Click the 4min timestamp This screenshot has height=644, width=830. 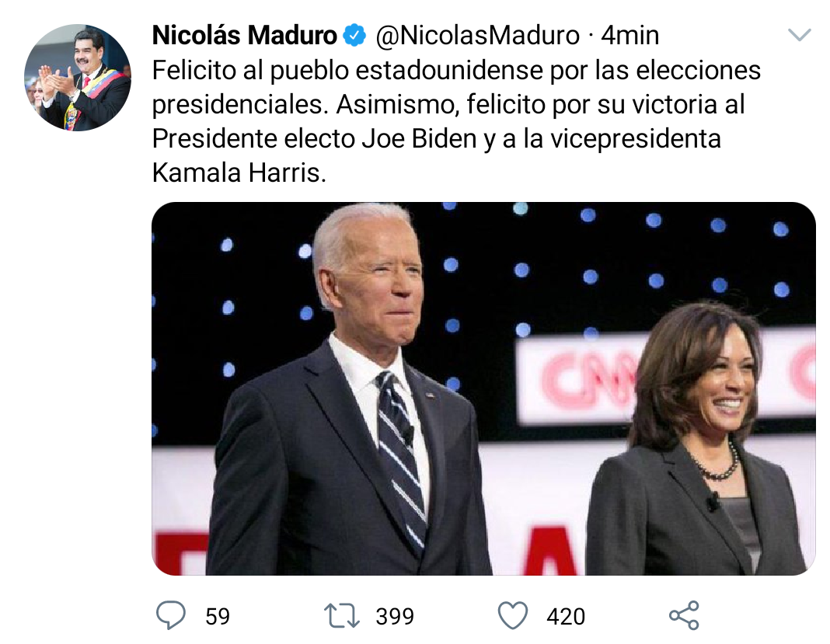point(629,36)
